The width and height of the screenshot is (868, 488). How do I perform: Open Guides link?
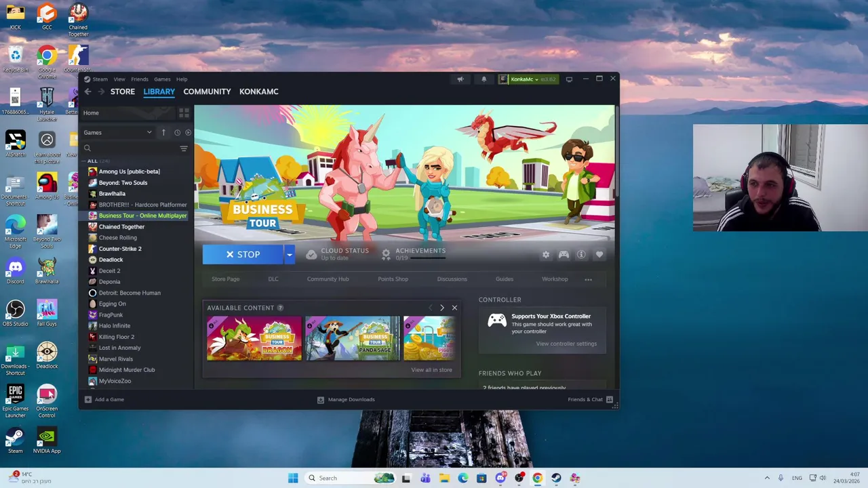coord(504,279)
